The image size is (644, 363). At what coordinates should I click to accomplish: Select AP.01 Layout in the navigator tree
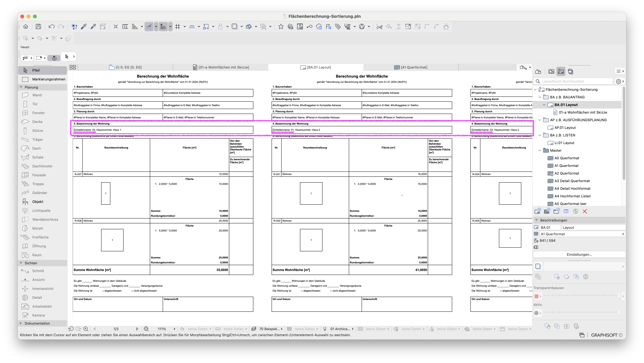[565, 128]
